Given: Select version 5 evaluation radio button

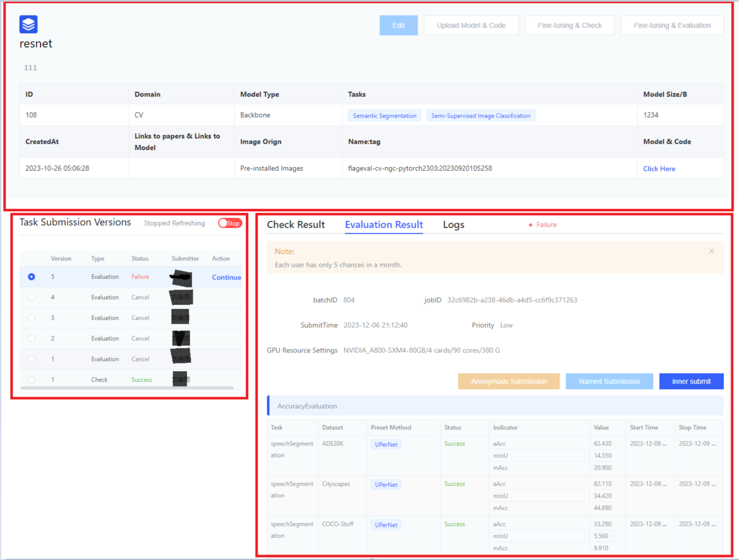Looking at the screenshot, I should [31, 277].
